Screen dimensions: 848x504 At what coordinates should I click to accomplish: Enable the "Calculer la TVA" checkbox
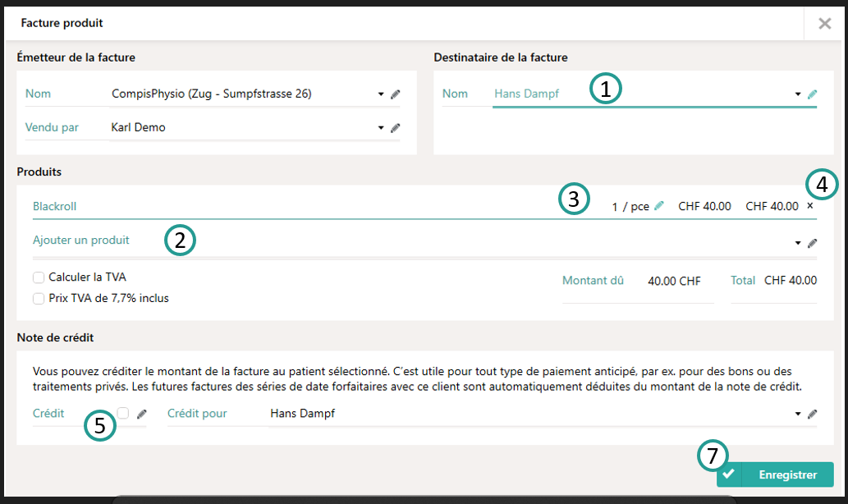tap(38, 277)
